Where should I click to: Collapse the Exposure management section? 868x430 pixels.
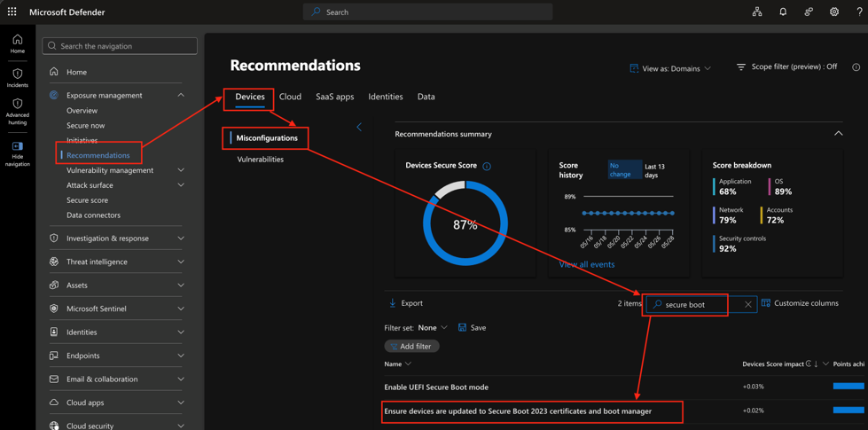[x=181, y=95]
